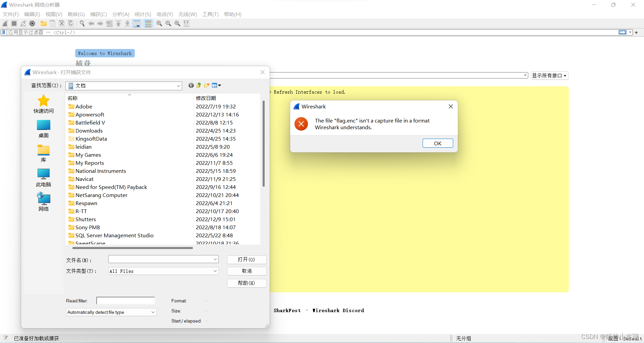Click the resize columns toolbar icon

point(186,23)
